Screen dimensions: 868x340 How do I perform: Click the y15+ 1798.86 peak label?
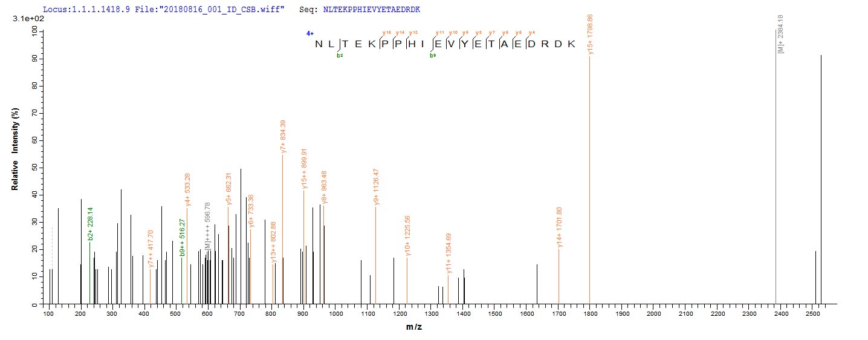click(590, 36)
